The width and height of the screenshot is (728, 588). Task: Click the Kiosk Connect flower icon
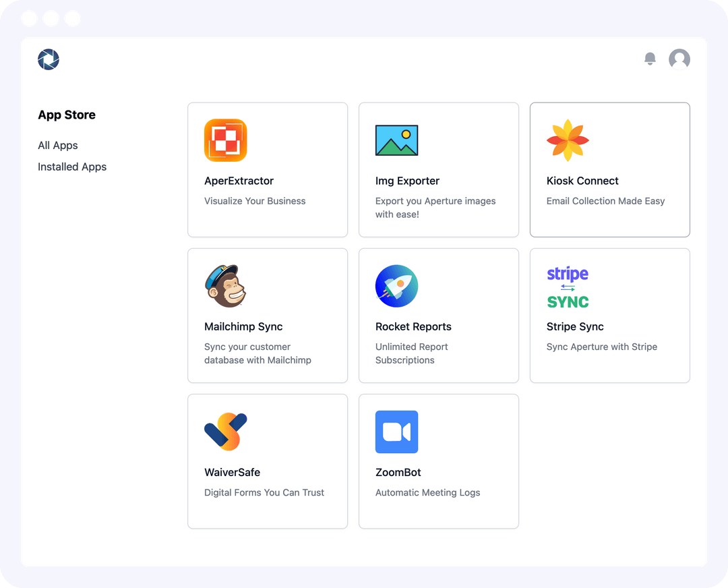point(568,140)
